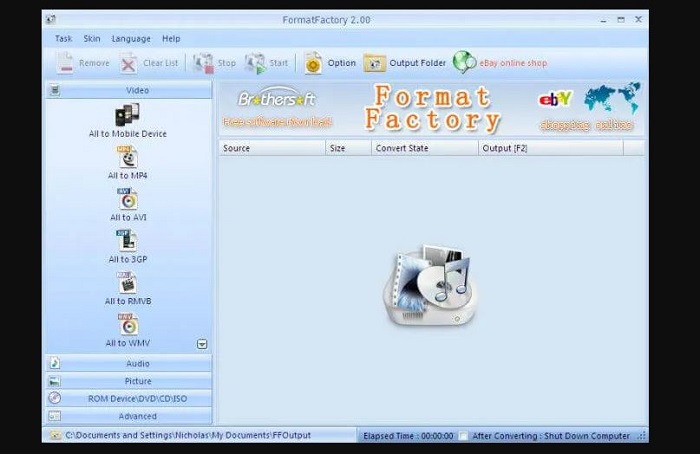This screenshot has width=700, height=454.
Task: Expand the ROM Device\DVD\CD\ISO panel
Action: 129,399
